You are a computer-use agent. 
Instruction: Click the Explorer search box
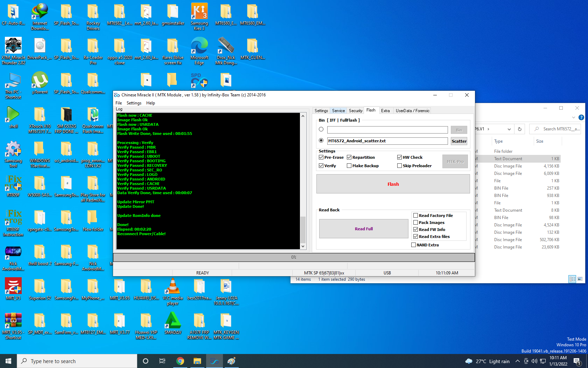click(556, 129)
